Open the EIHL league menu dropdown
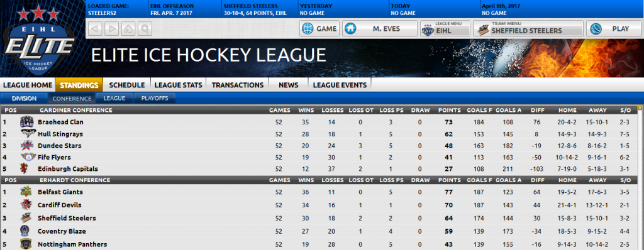 point(445,29)
